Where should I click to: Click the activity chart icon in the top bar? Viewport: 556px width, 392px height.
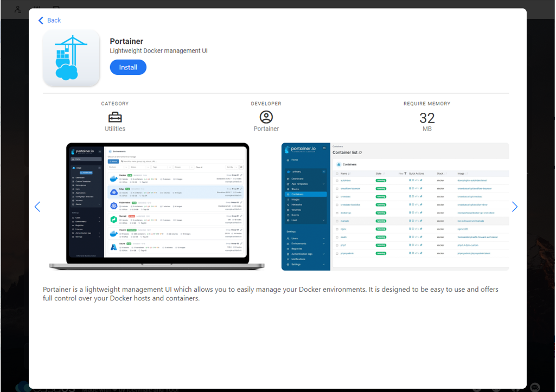(x=37, y=9)
